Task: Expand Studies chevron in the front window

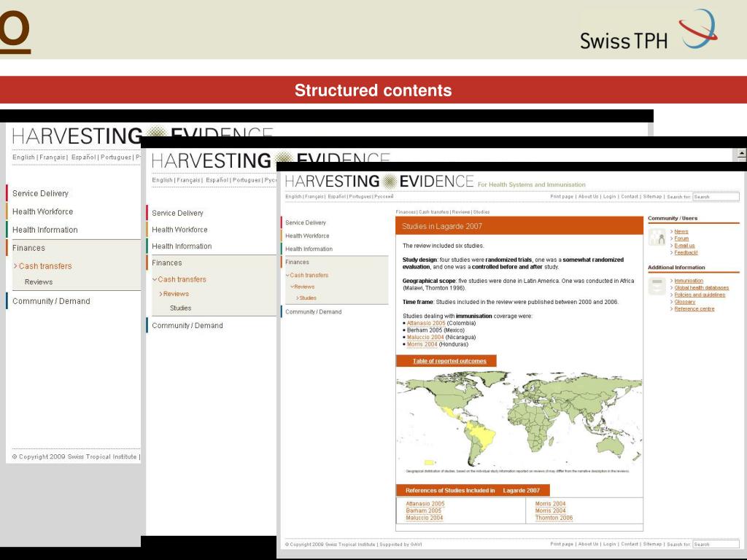Action: click(x=298, y=298)
